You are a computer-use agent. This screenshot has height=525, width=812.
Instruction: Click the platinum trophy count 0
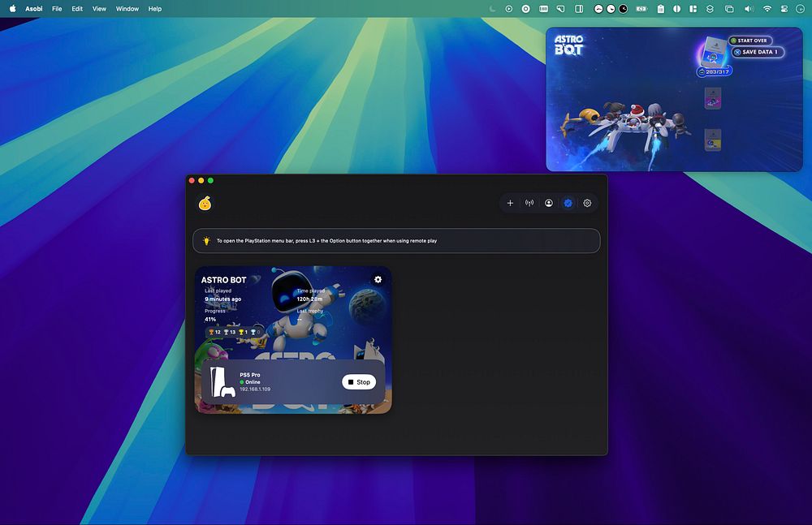tap(255, 332)
